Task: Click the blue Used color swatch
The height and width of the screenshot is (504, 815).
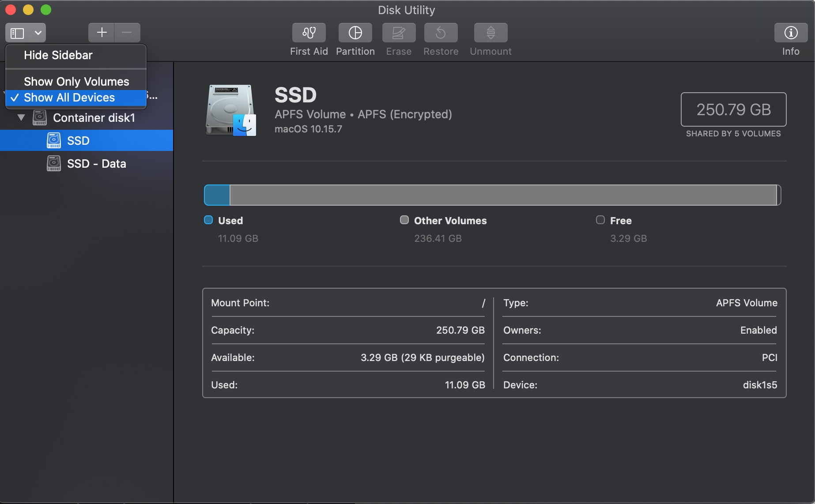Action: pyautogui.click(x=208, y=220)
